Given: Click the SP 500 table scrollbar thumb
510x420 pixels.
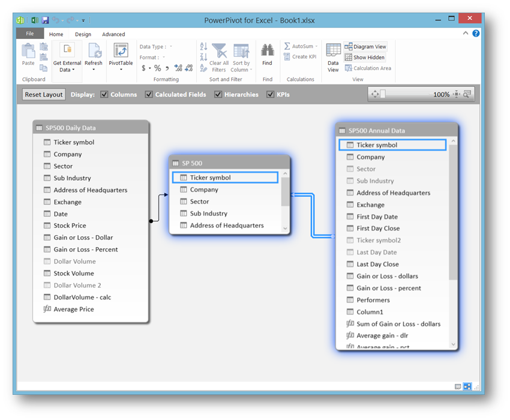Looking at the screenshot, I should coord(285,192).
